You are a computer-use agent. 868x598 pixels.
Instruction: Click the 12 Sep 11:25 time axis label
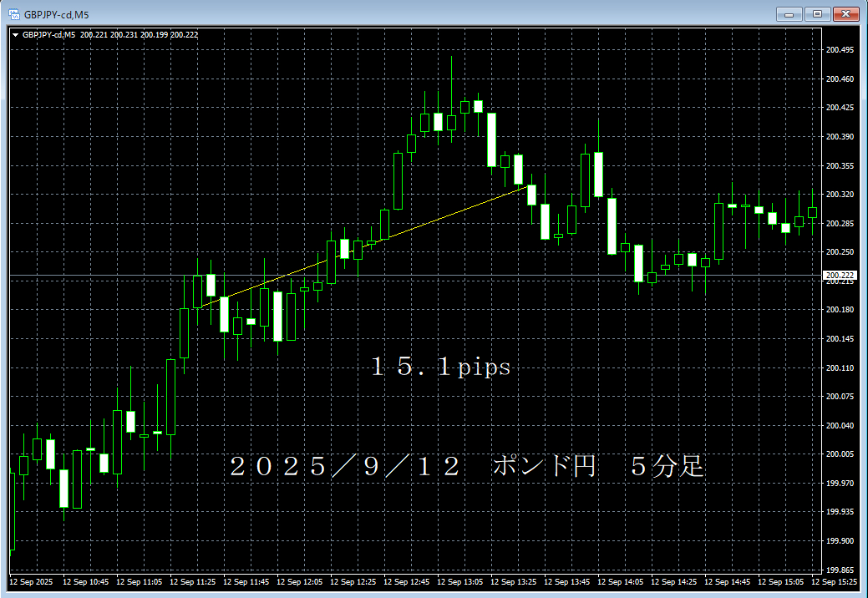coord(192,581)
